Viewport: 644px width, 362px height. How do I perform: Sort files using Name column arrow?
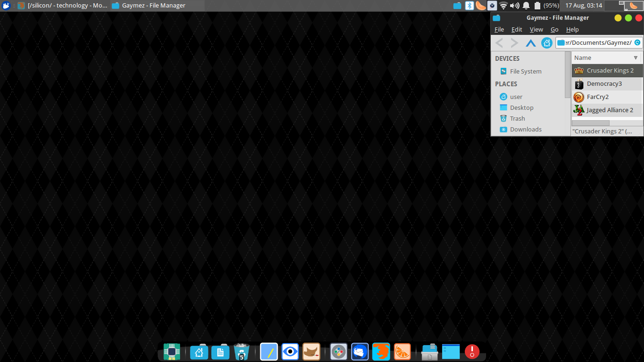click(636, 58)
